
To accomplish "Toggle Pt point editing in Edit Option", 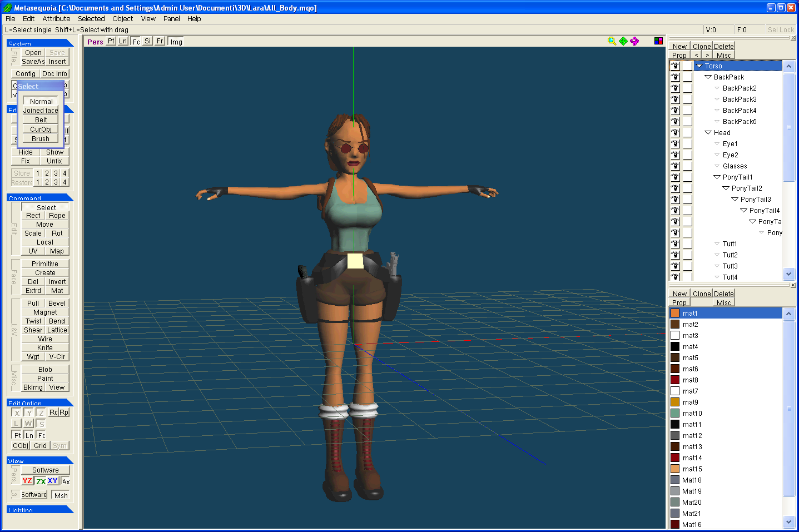I will pos(17,435).
